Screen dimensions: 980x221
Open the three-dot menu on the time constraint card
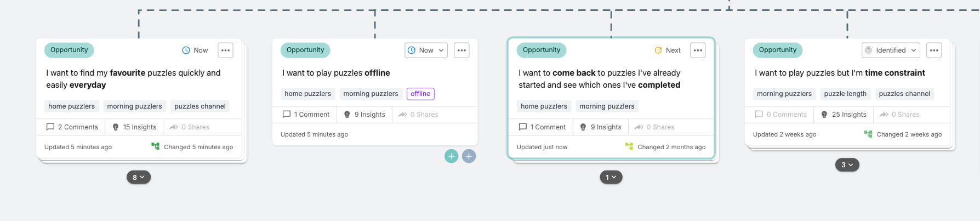point(934,50)
